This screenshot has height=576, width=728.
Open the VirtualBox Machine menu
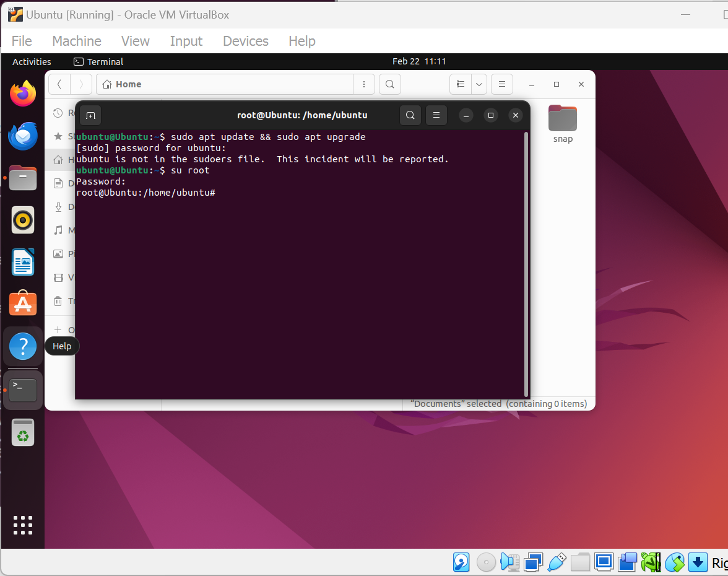(x=77, y=41)
